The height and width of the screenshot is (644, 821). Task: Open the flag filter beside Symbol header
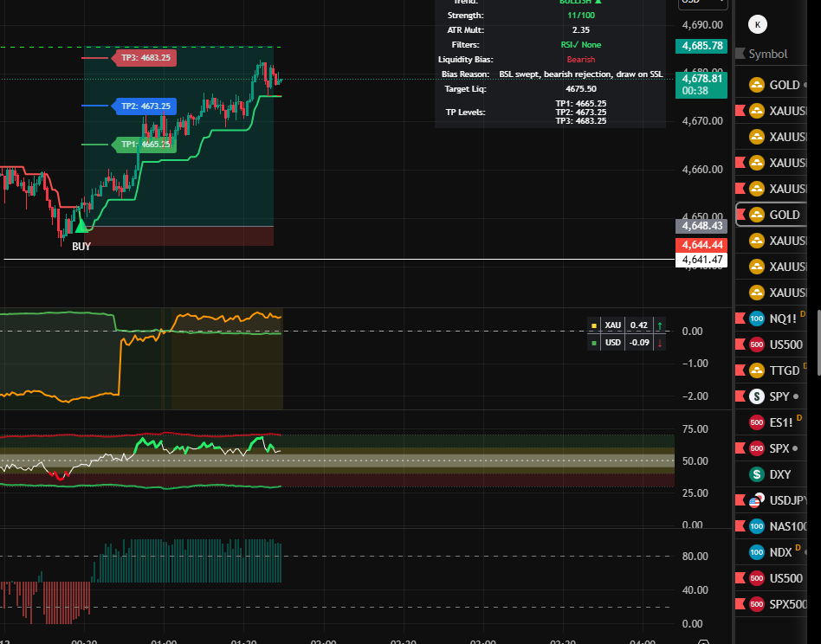[x=740, y=54]
